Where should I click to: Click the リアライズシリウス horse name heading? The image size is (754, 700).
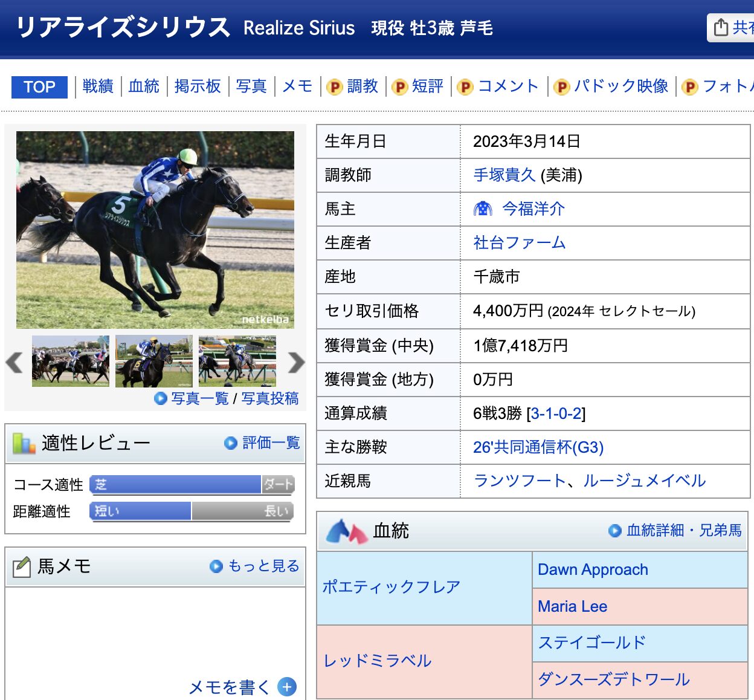[123, 27]
